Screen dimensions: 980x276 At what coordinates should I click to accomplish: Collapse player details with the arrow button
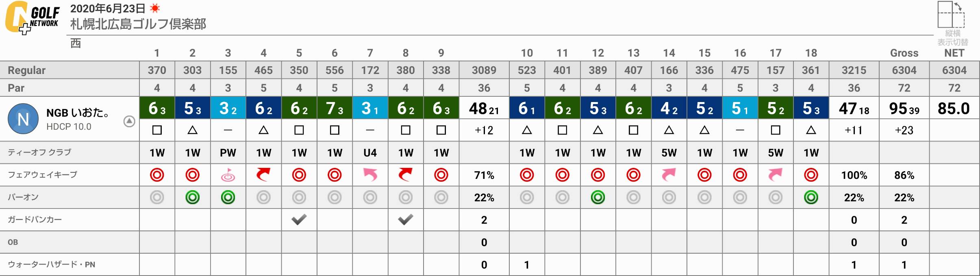tap(129, 121)
